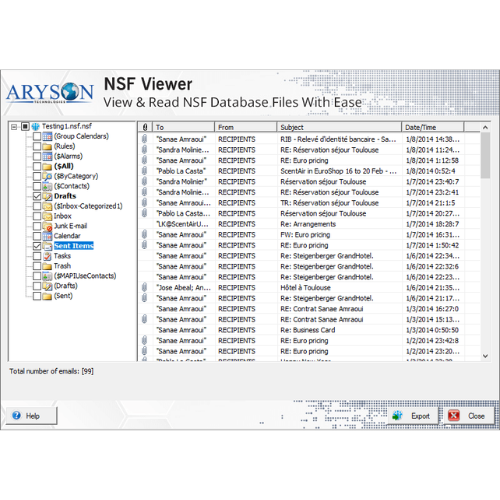
Task: Click the $Contacts icon in tree
Action: pyautogui.click(x=47, y=186)
